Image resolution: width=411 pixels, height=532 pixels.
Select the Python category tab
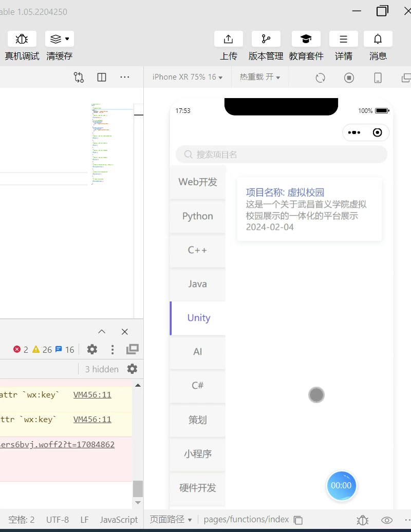(198, 216)
